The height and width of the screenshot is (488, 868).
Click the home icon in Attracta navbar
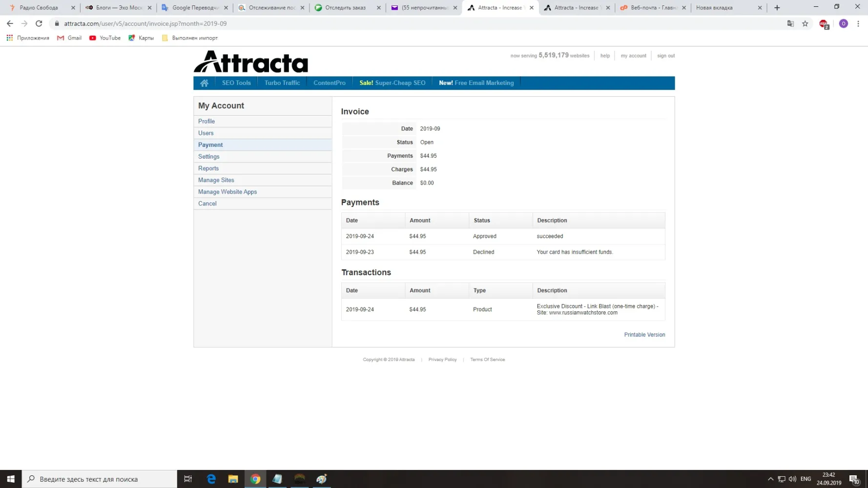[x=204, y=83]
